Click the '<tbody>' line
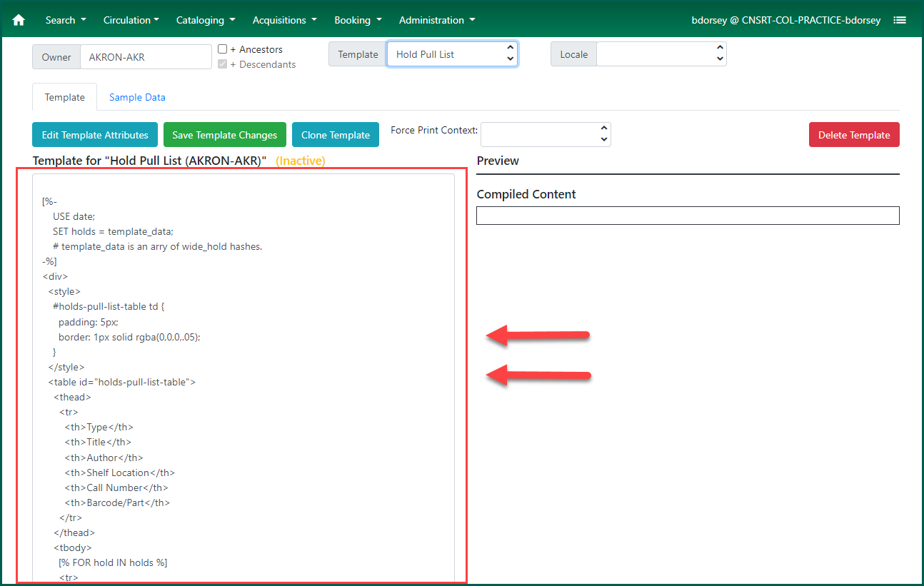Image resolution: width=924 pixels, height=586 pixels. tap(72, 547)
